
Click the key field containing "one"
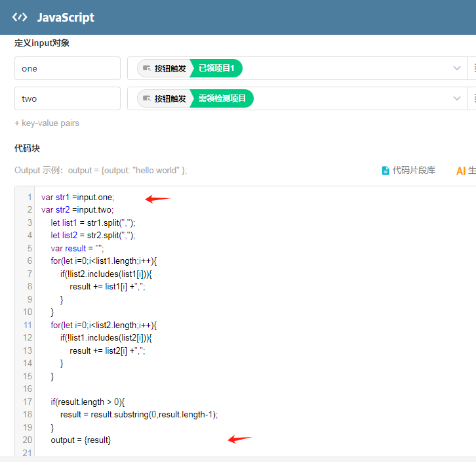click(x=68, y=68)
